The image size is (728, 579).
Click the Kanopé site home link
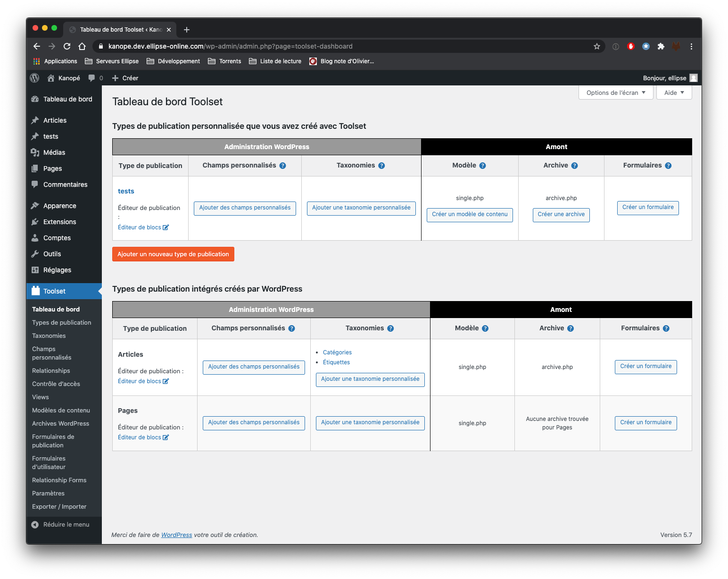(x=64, y=78)
